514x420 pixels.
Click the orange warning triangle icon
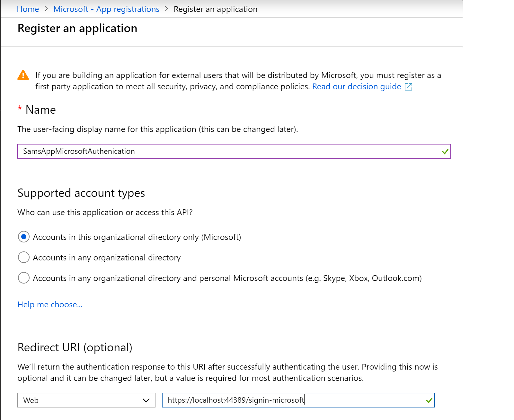pyautogui.click(x=23, y=75)
